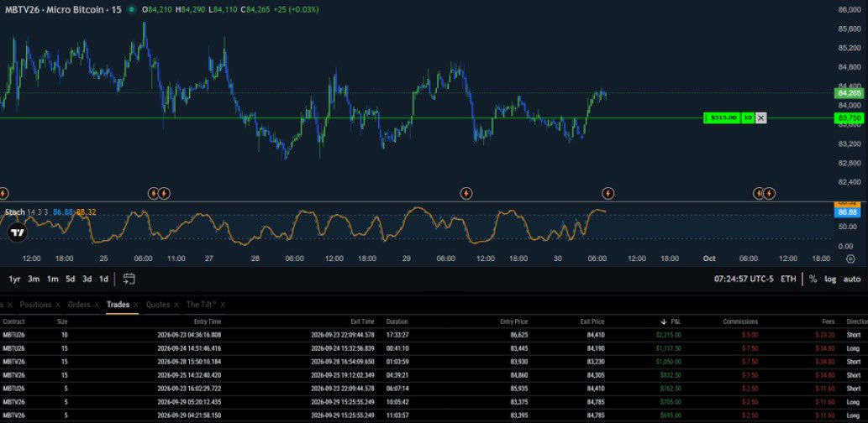Click the $705.00 P&L cell
The width and height of the screenshot is (868, 423).
(x=671, y=402)
